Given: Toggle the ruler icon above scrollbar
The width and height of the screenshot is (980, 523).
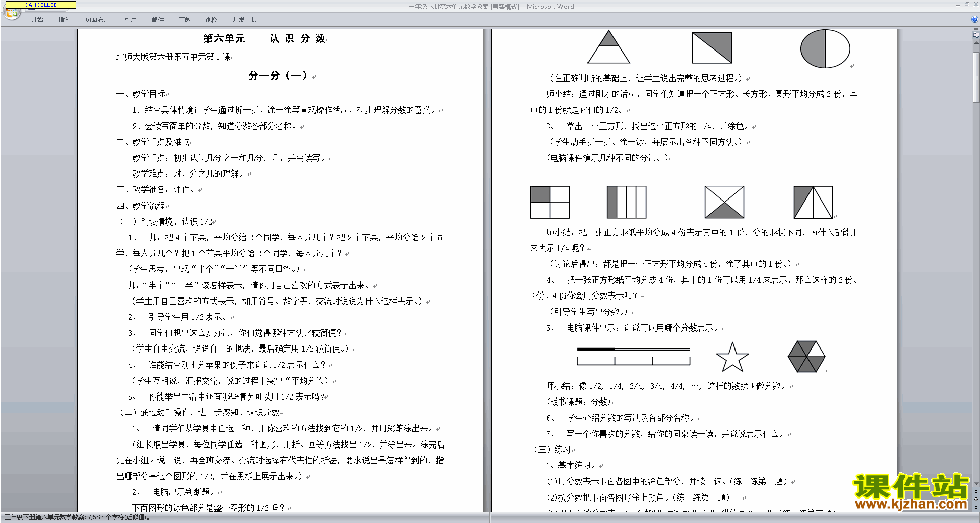Looking at the screenshot, I should [x=976, y=35].
